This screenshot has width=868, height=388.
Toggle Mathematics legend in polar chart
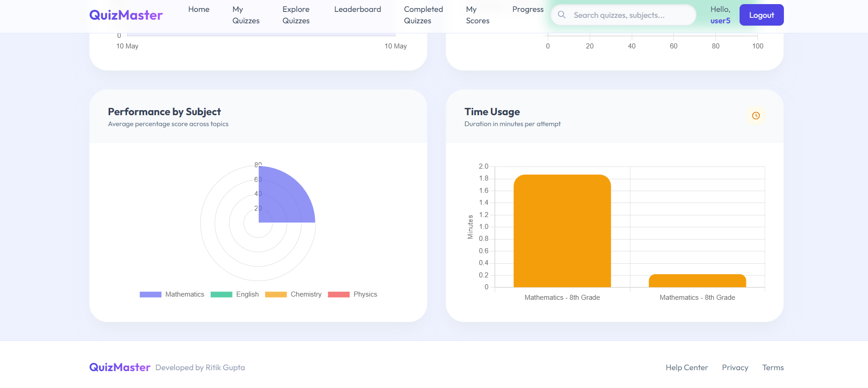172,294
